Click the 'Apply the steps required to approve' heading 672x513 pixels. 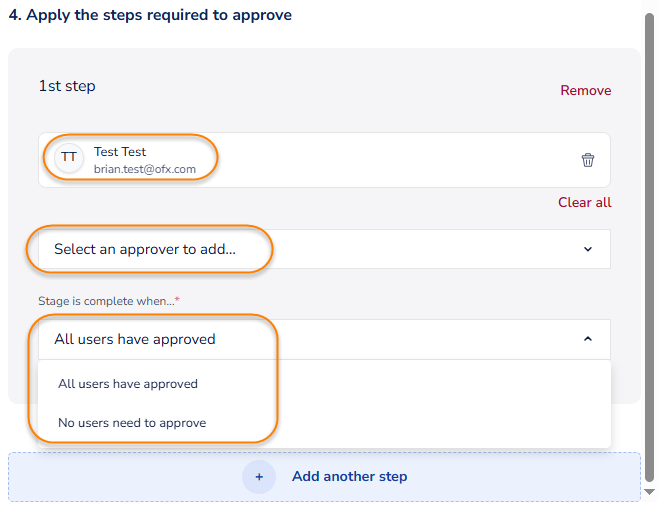[150, 15]
